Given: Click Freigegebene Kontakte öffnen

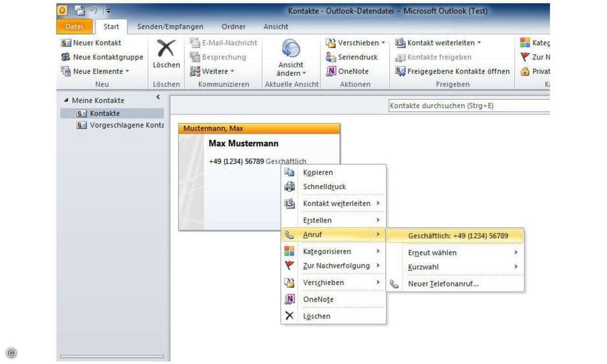Looking at the screenshot, I should click(x=452, y=71).
